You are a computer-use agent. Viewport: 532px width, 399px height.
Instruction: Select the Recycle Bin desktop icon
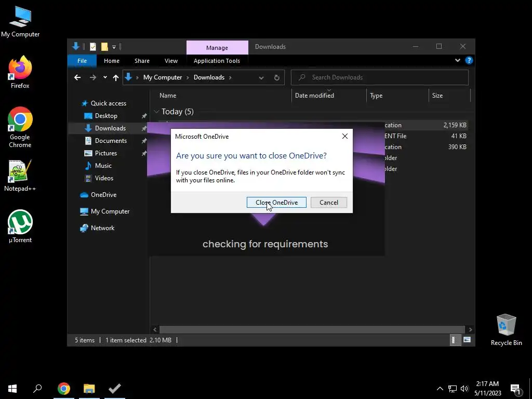coord(506,330)
